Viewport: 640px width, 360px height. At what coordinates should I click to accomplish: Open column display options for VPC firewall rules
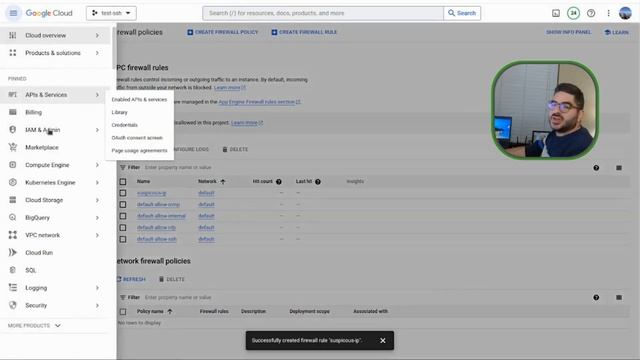(x=619, y=168)
